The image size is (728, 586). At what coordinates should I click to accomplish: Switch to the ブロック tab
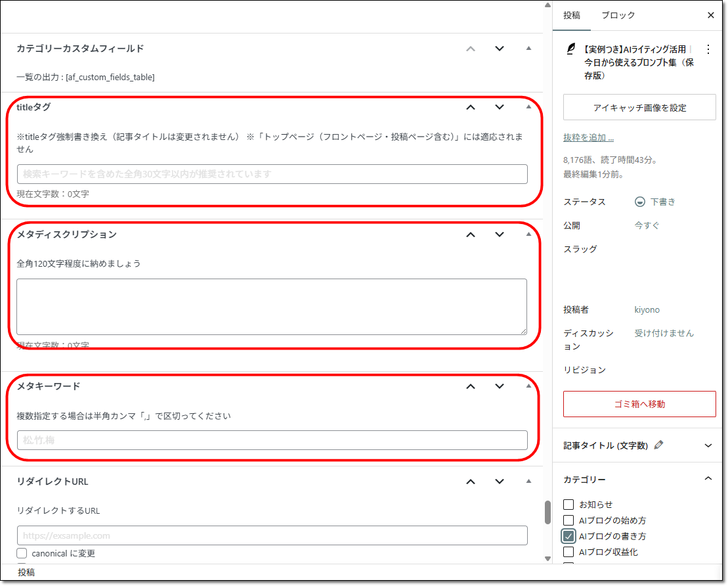click(617, 15)
